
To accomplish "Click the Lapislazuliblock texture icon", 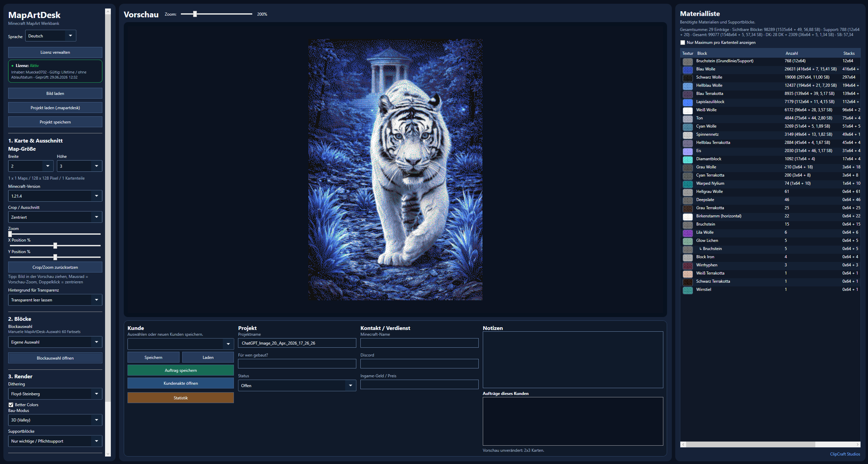I will point(687,102).
